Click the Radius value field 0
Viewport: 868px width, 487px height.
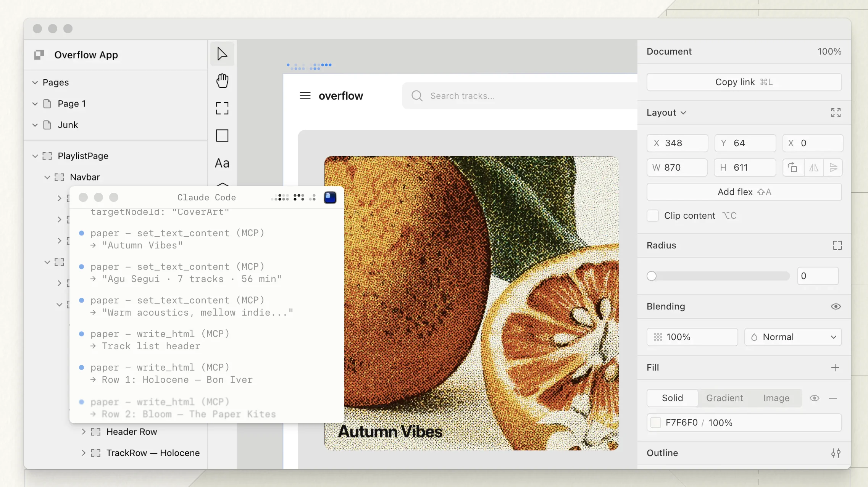point(818,276)
